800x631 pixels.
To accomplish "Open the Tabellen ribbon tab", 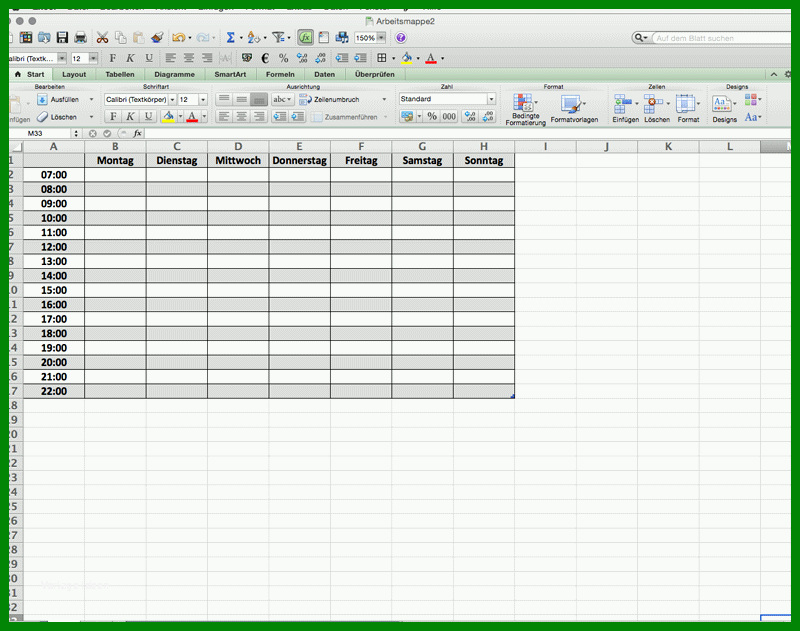I will (x=120, y=74).
